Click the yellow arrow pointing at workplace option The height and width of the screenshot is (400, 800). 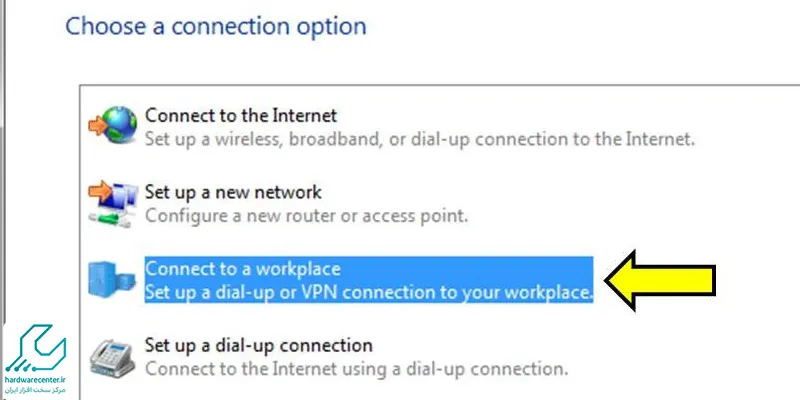pos(660,280)
